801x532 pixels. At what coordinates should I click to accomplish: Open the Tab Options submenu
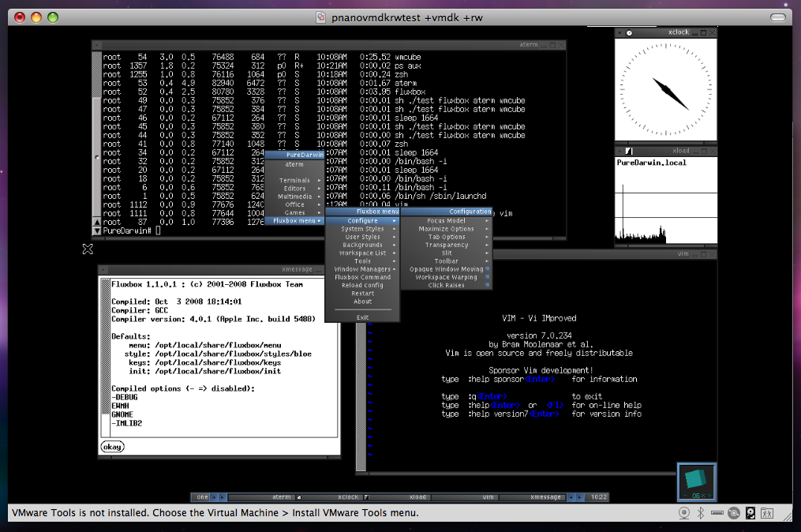click(447, 237)
